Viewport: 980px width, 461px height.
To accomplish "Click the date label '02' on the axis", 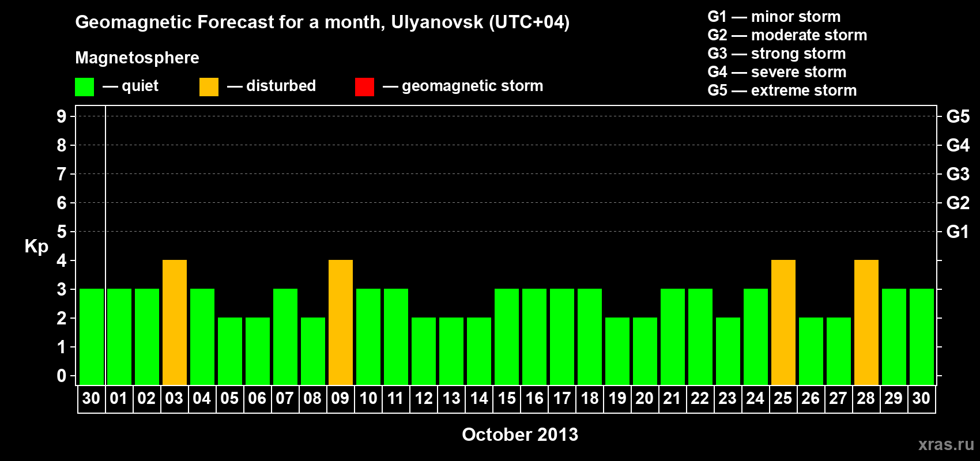I will (x=146, y=399).
